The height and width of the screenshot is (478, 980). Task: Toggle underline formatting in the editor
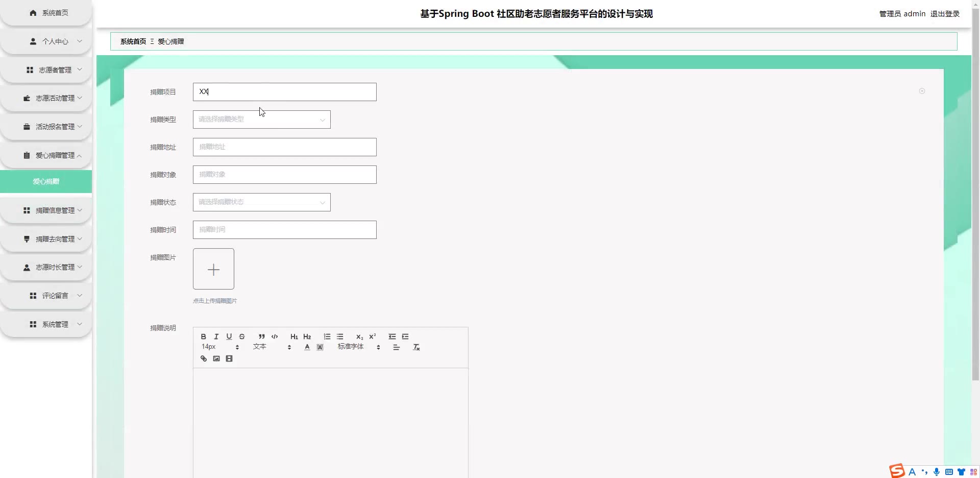tap(229, 337)
